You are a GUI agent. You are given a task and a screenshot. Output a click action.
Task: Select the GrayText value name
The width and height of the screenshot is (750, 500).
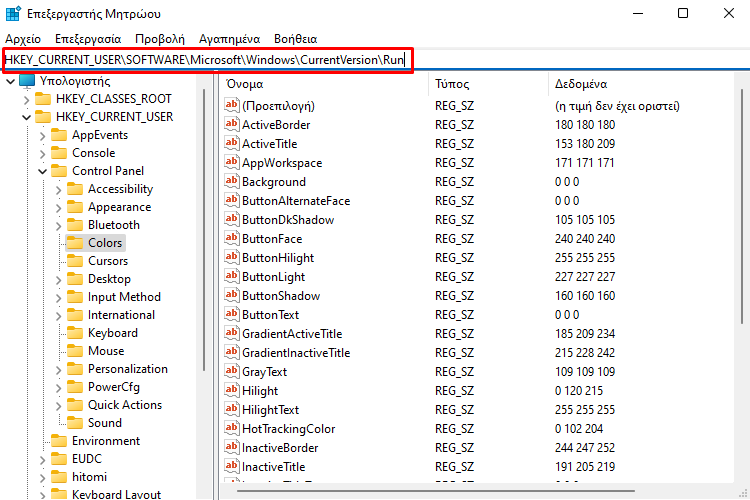tap(265, 372)
